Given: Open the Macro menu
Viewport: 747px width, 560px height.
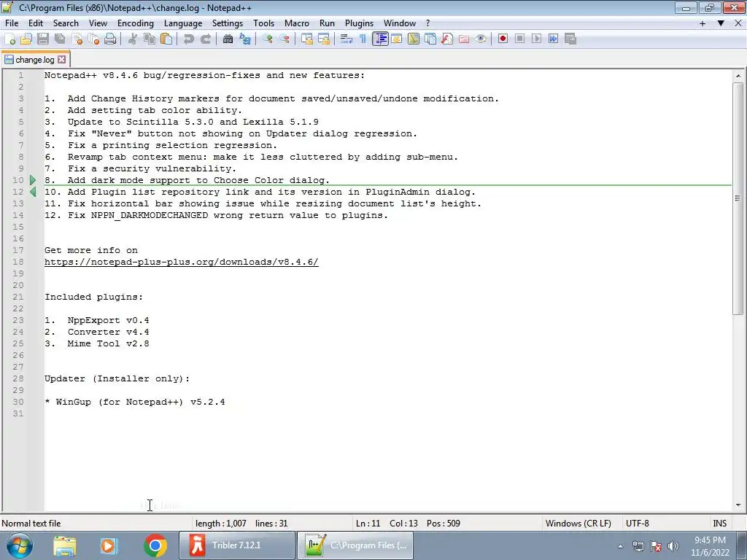Looking at the screenshot, I should point(296,23).
